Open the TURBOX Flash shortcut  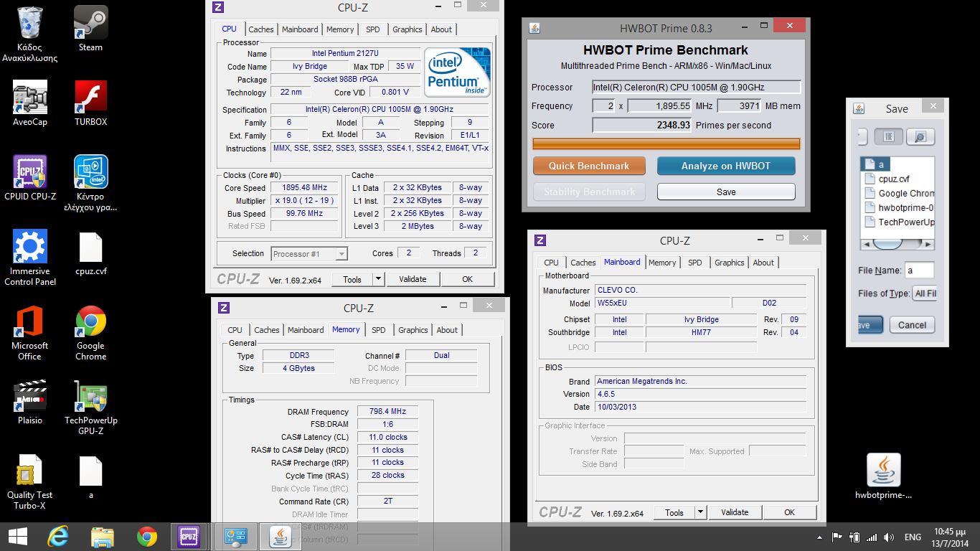click(90, 103)
